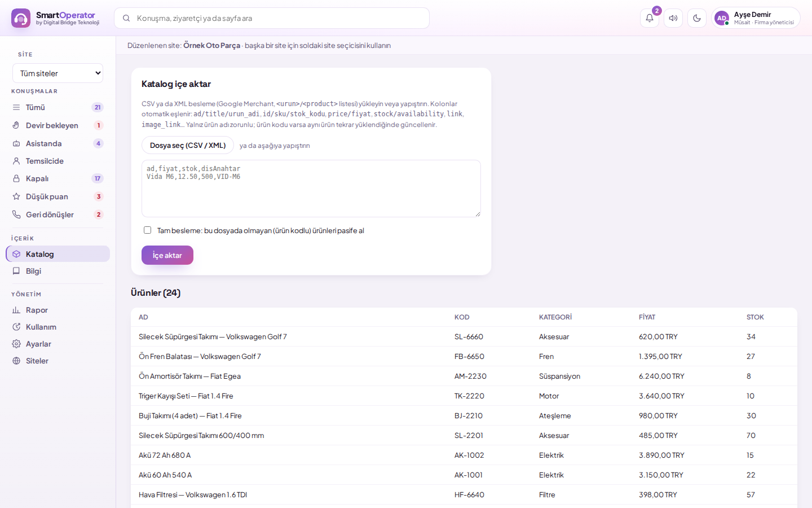This screenshot has height=508, width=812.
Task: Click the Akü 72 Ah 680 A row name
Action: [165, 455]
